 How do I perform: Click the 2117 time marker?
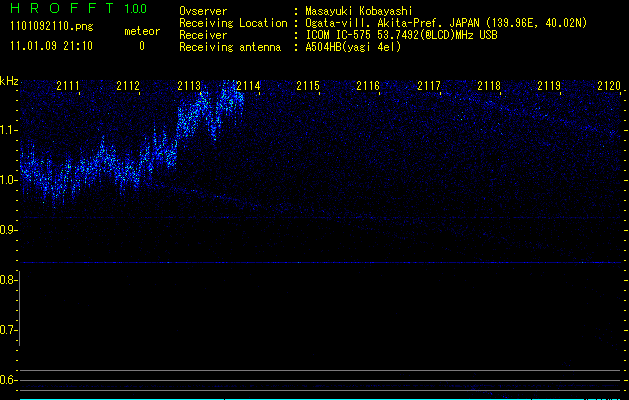coord(429,86)
